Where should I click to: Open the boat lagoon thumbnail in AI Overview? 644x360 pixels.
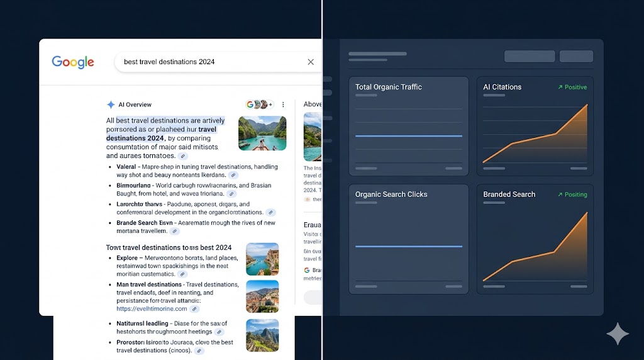tap(262, 133)
